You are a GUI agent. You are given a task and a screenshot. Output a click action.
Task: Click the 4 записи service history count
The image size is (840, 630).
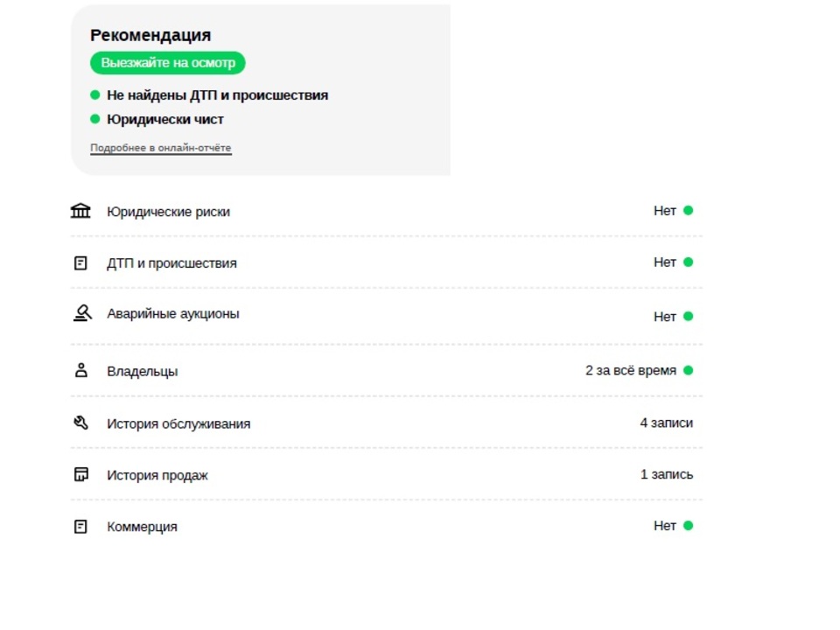667,423
